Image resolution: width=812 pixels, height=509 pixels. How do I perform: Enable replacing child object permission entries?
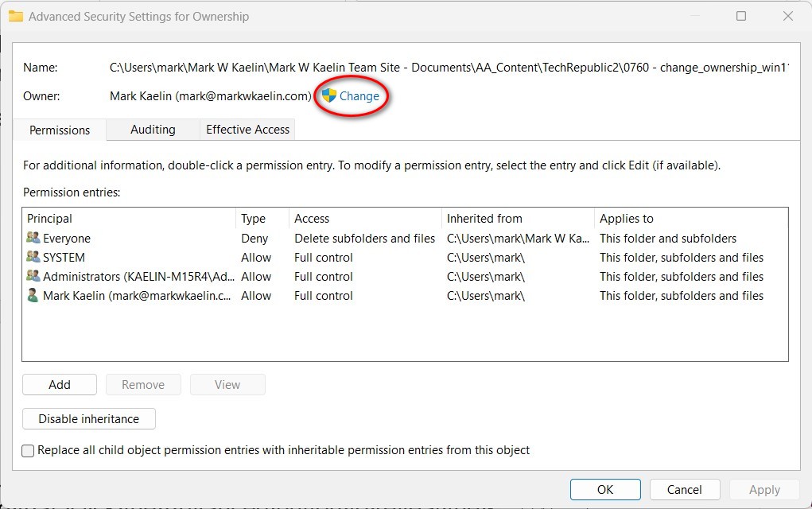pyautogui.click(x=28, y=450)
